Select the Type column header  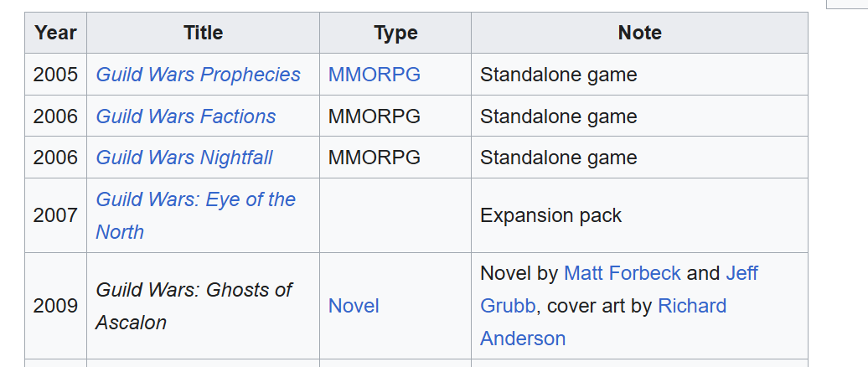(x=395, y=33)
